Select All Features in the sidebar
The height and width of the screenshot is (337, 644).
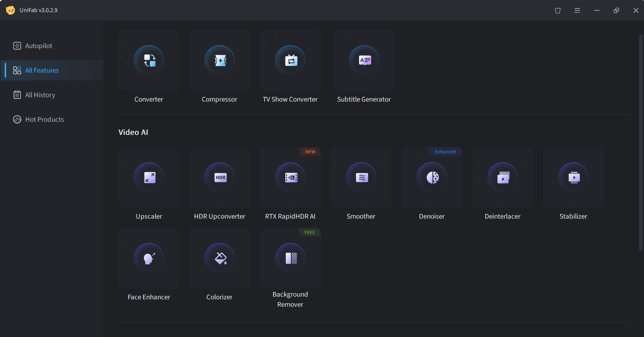pyautogui.click(x=42, y=70)
